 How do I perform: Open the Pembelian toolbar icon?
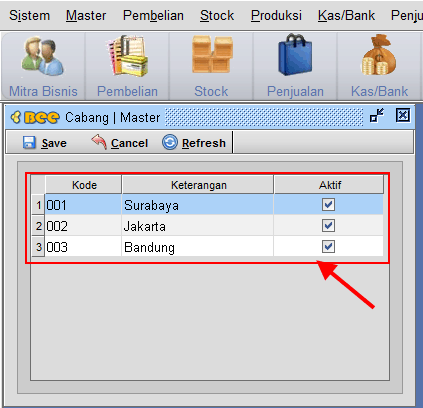pos(127,55)
